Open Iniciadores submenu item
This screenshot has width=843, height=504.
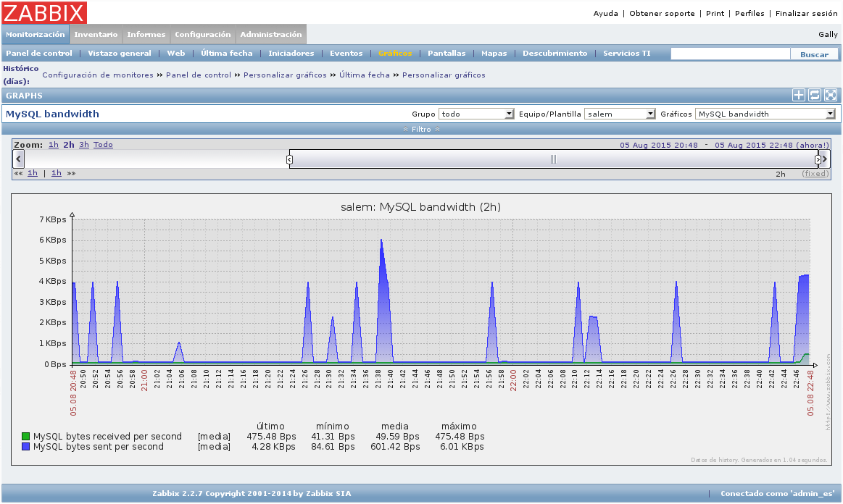coord(291,53)
